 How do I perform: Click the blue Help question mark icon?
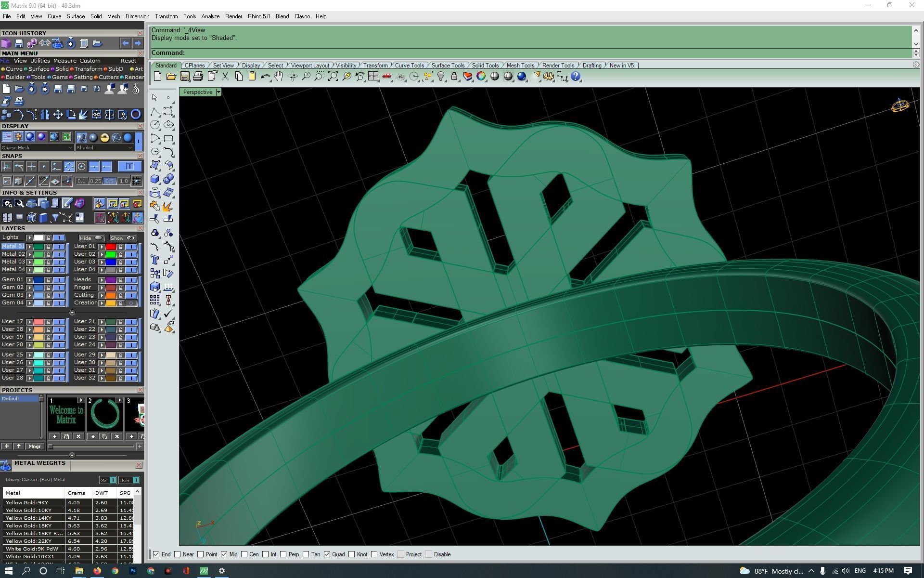click(576, 76)
